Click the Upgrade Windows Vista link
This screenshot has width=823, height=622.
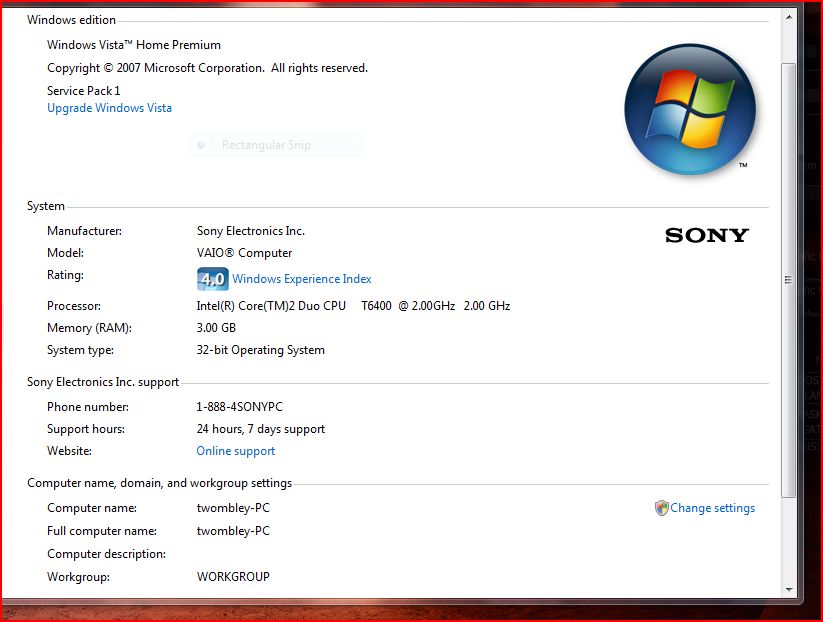(x=109, y=108)
